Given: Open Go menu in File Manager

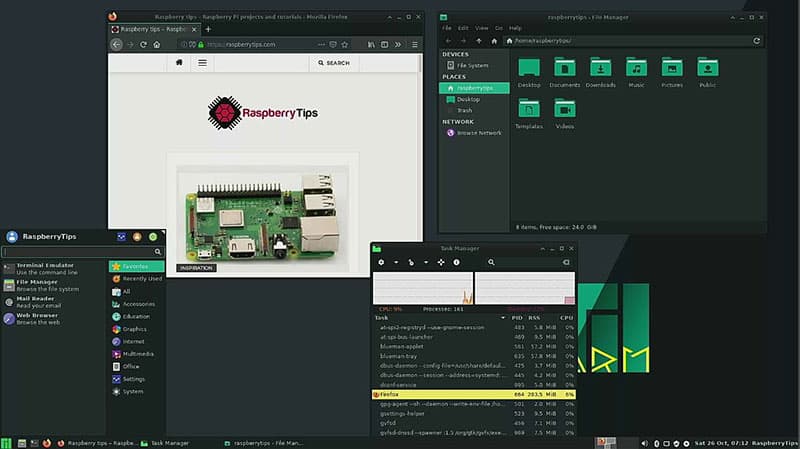Looking at the screenshot, I should coord(498,28).
